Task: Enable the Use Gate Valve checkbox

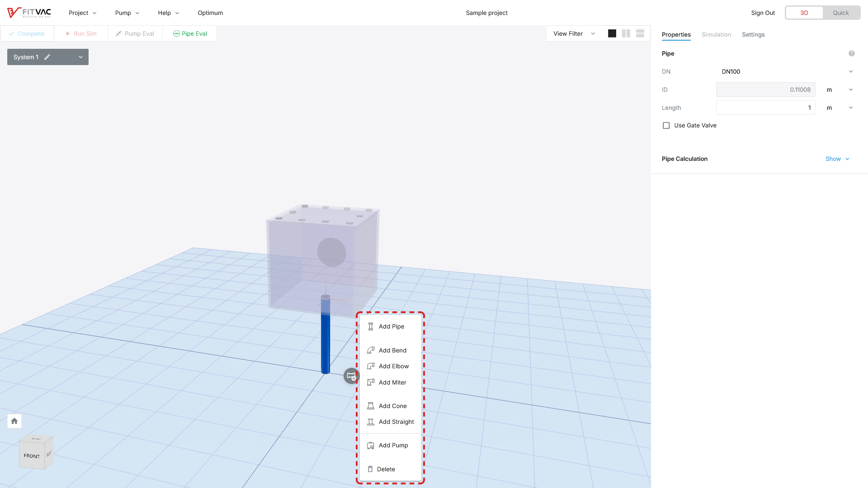Action: (666, 126)
